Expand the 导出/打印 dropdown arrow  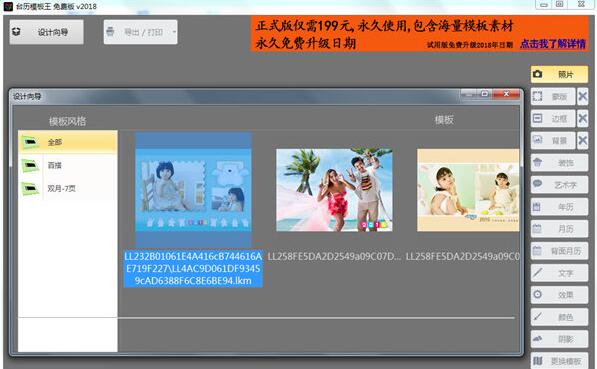174,32
